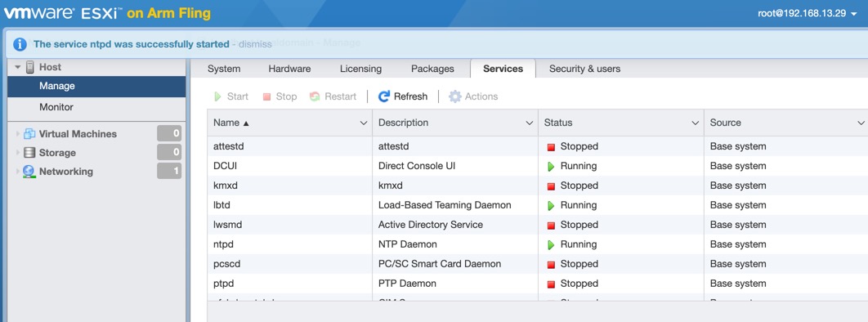Screen dimensions: 868x322
Task: Switch to the Packages tab
Action: (432, 69)
